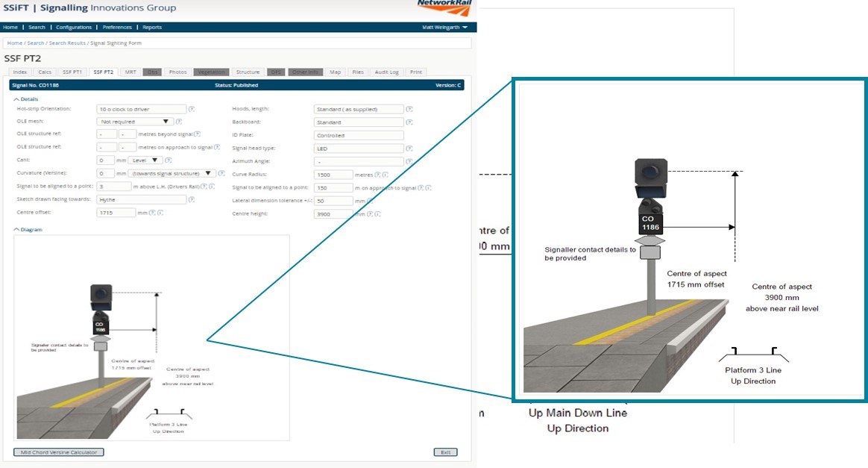This screenshot has height=468, width=868.
Task: Open the Structure tab
Action: 248,72
